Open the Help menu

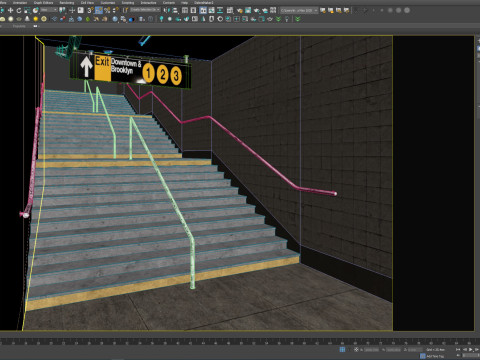pyautogui.click(x=184, y=3)
